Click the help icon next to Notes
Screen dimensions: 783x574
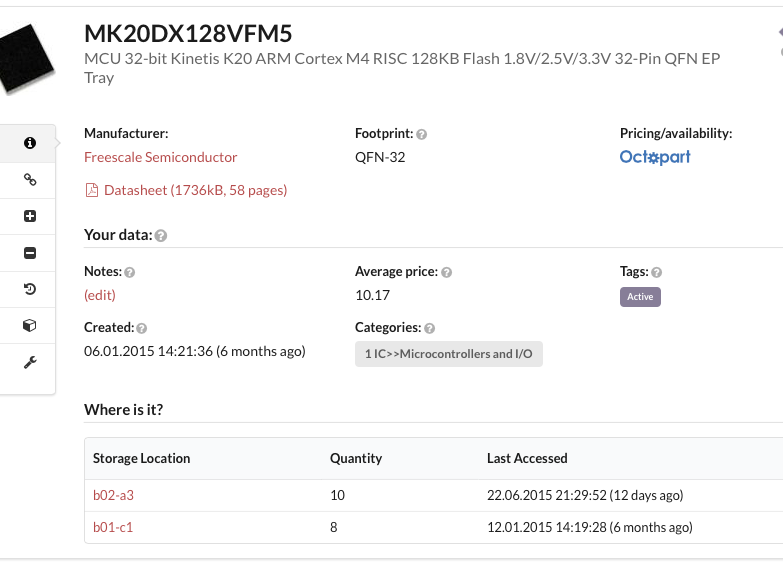(130, 272)
